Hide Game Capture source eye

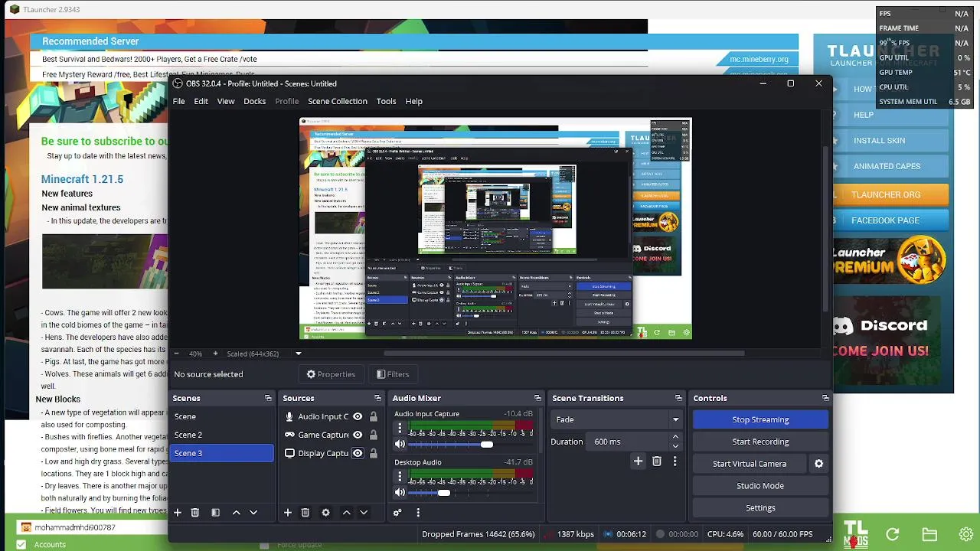pyautogui.click(x=358, y=435)
